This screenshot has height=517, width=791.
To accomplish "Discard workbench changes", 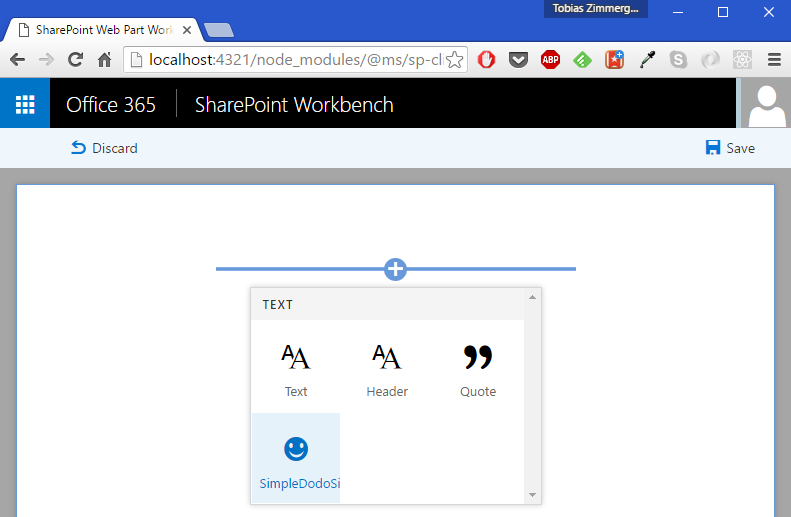I will click(x=104, y=148).
